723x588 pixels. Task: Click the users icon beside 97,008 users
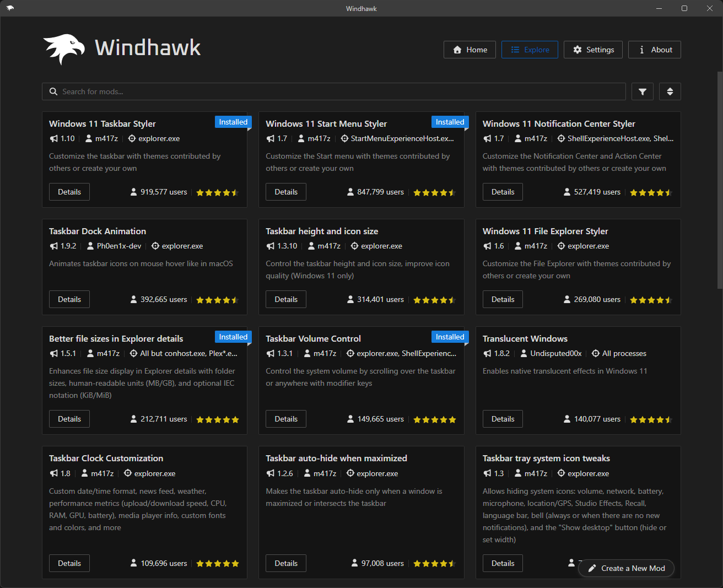(354, 563)
